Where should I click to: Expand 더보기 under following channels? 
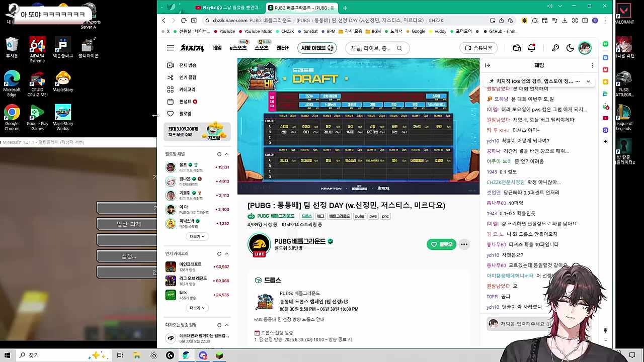coord(197,236)
